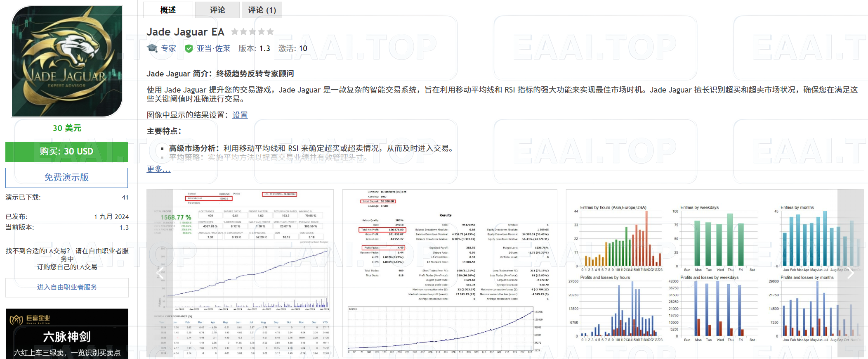The image size is (868, 359).
Task: Click the 高级市场分析 bullet item
Action: tap(312, 148)
